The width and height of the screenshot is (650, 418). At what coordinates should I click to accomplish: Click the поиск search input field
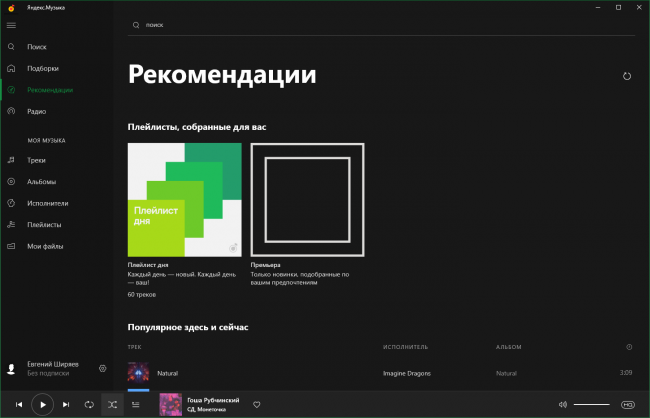click(x=381, y=25)
